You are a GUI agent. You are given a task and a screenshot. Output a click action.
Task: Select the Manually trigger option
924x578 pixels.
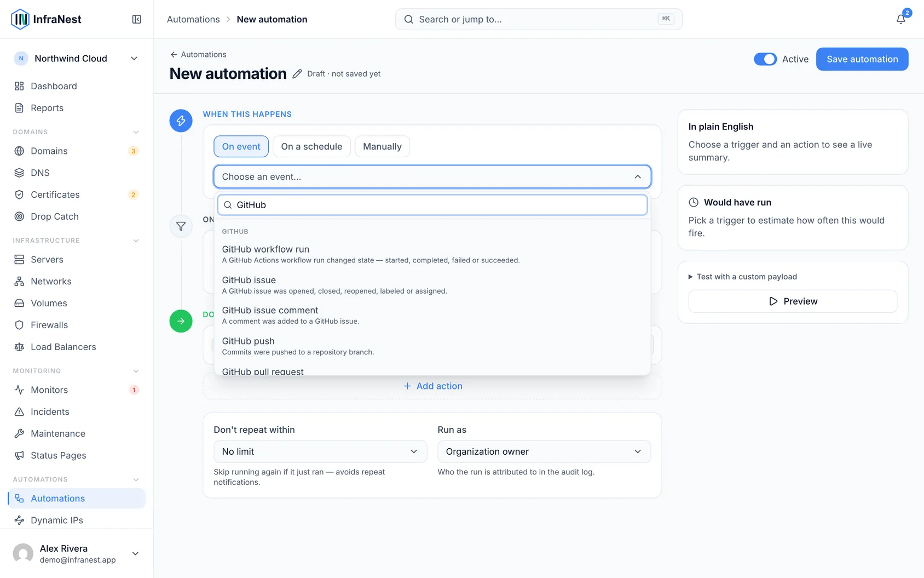click(382, 146)
